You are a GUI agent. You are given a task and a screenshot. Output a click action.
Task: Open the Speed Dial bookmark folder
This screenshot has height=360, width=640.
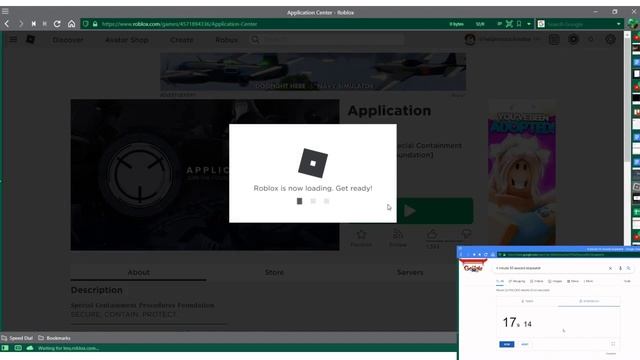17,338
